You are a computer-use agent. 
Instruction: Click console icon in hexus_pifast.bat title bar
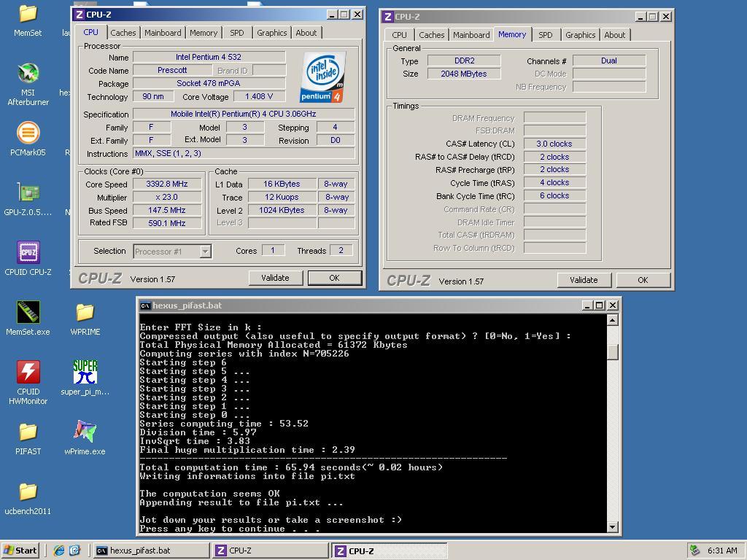(x=145, y=306)
